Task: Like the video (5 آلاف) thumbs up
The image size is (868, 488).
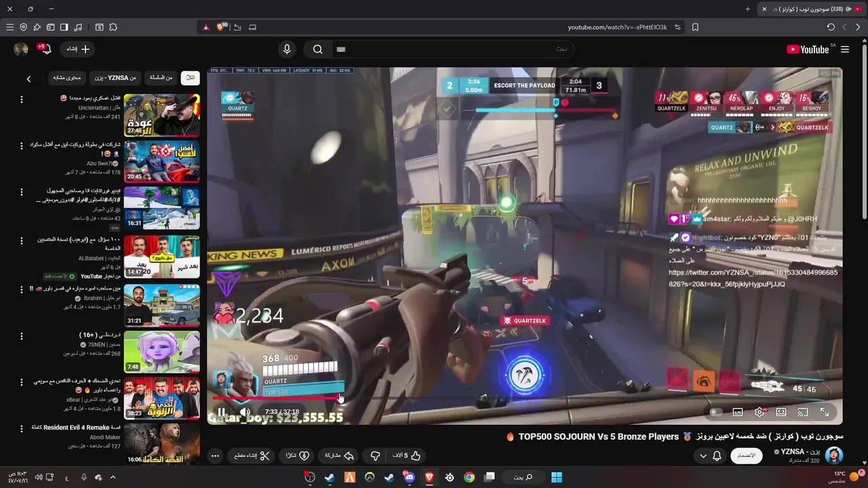Action: click(407, 456)
